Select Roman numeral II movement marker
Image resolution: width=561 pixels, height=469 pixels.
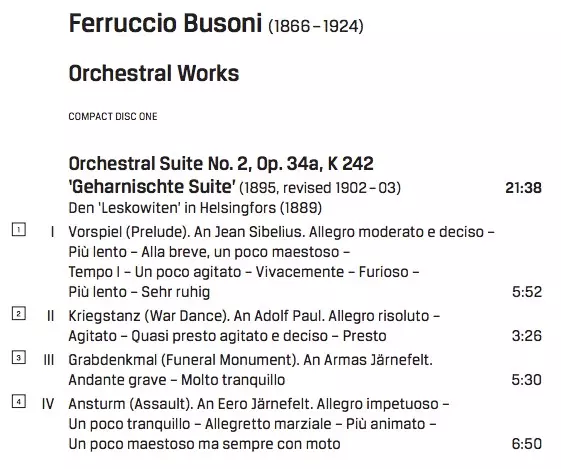pyautogui.click(x=50, y=316)
